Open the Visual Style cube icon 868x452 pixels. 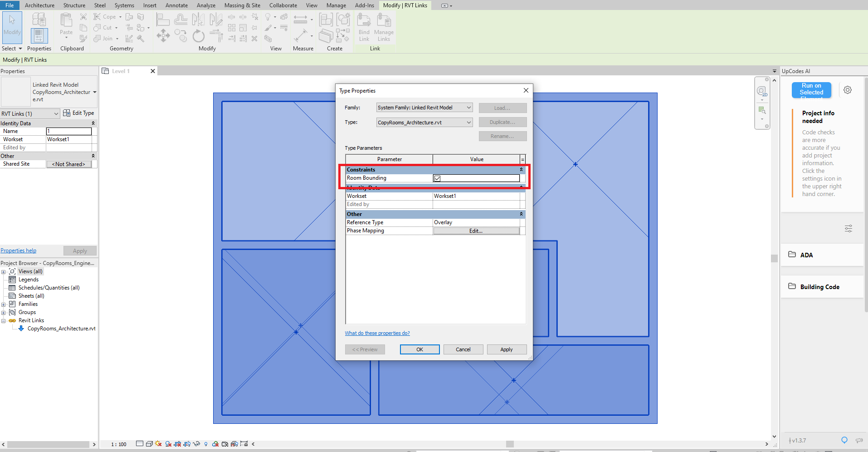[x=150, y=444]
